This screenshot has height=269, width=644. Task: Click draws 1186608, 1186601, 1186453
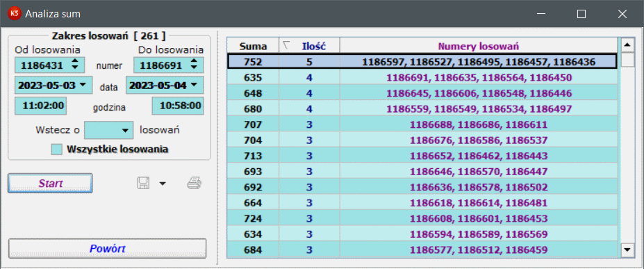pos(479,218)
